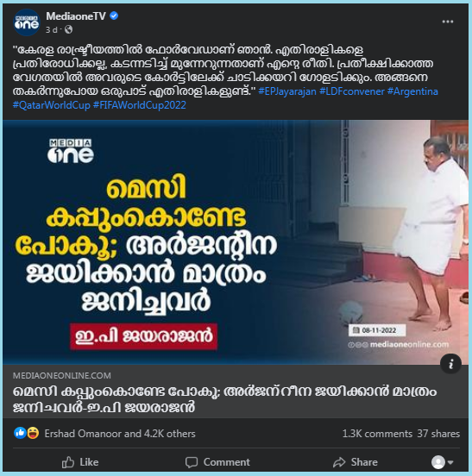This screenshot has height=476, width=472.
Task: Click the link info 'i' icon
Action: click(450, 363)
